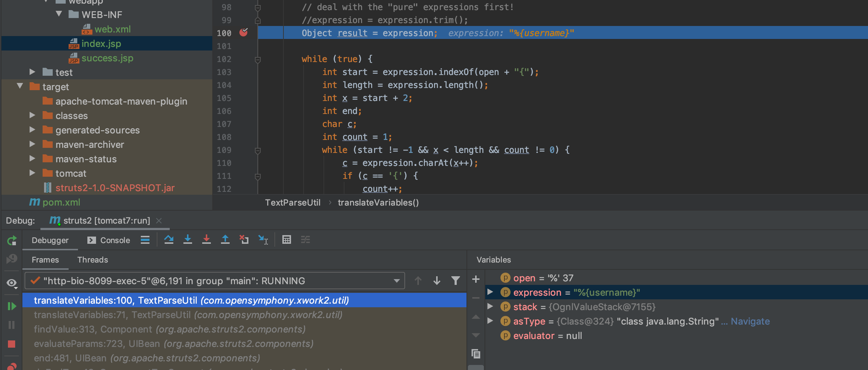Click the Resume Program icon
The image size is (868, 370).
(x=12, y=306)
